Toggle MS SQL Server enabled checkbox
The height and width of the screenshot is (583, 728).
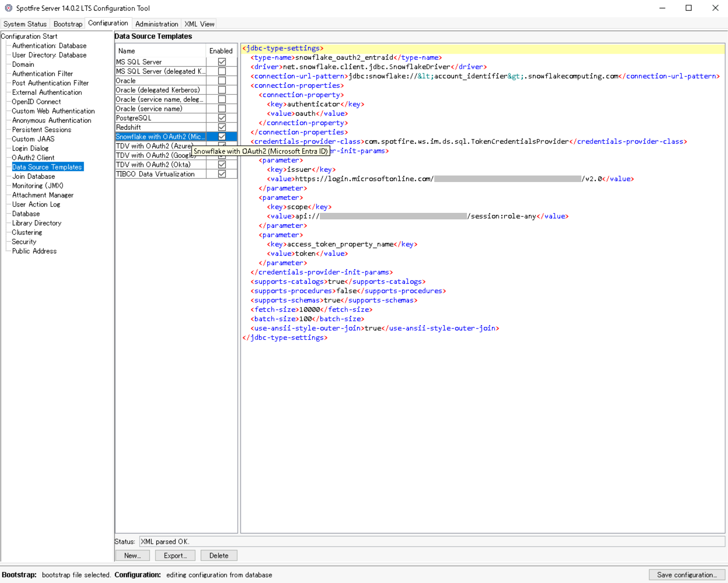222,62
